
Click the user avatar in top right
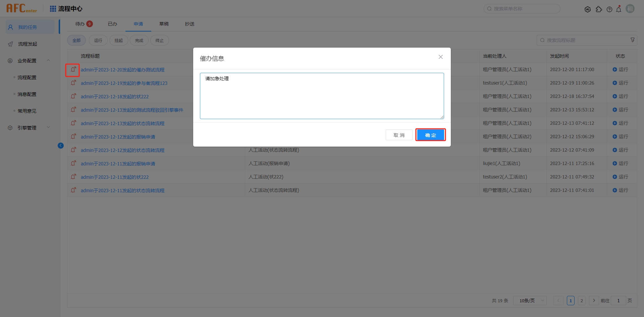[x=630, y=9]
